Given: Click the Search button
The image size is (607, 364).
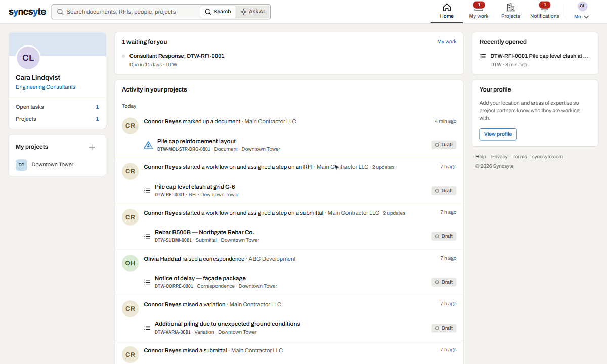Looking at the screenshot, I should click(218, 12).
